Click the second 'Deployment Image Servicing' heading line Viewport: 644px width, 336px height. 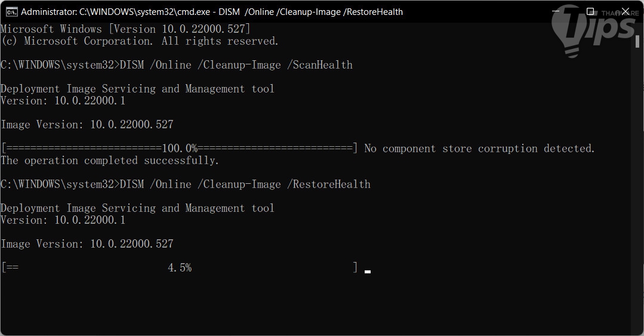click(x=137, y=208)
